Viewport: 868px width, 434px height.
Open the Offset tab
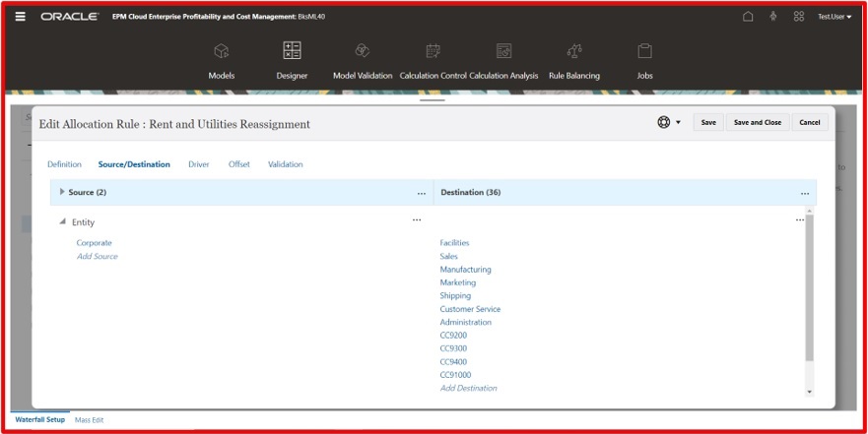pos(239,164)
